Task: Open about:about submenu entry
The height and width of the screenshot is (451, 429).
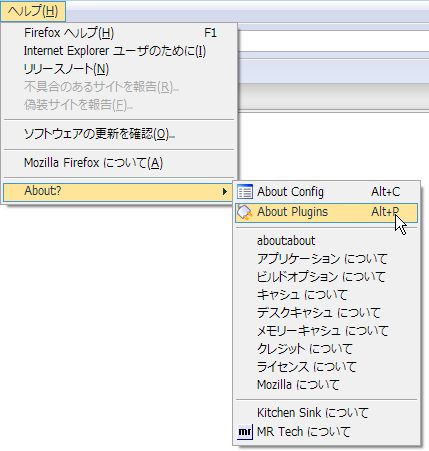Action: (326, 241)
